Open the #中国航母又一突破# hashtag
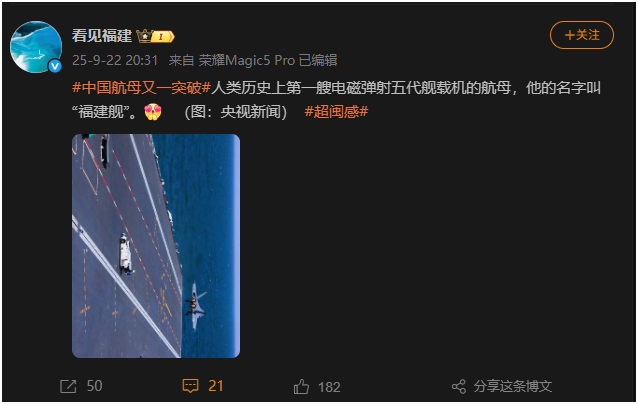Image resolution: width=638 pixels, height=404 pixels. pyautogui.click(x=141, y=87)
